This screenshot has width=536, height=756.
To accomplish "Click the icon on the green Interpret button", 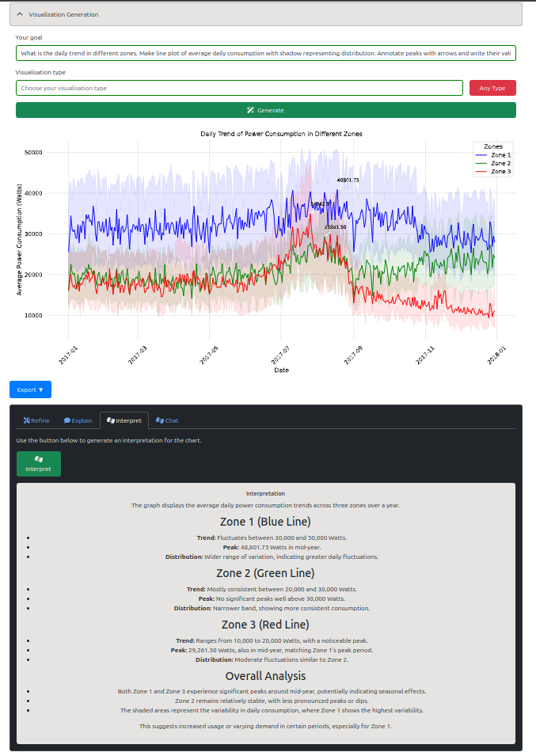I will click(x=38, y=458).
